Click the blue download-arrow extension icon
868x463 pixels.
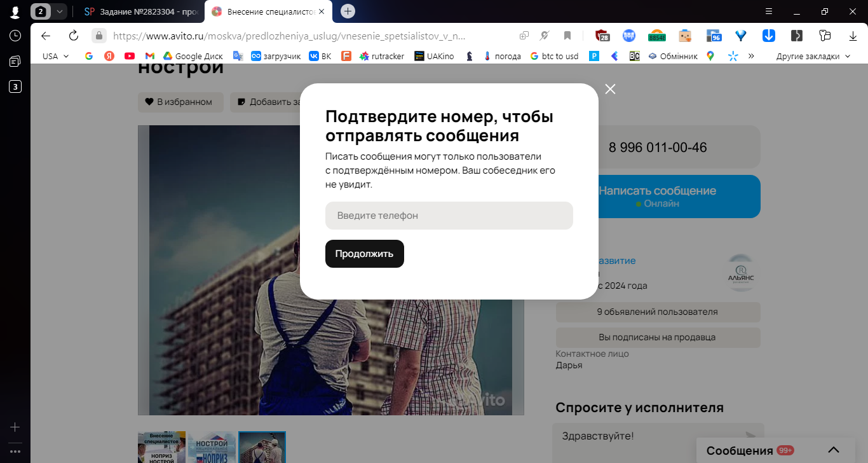(x=768, y=36)
